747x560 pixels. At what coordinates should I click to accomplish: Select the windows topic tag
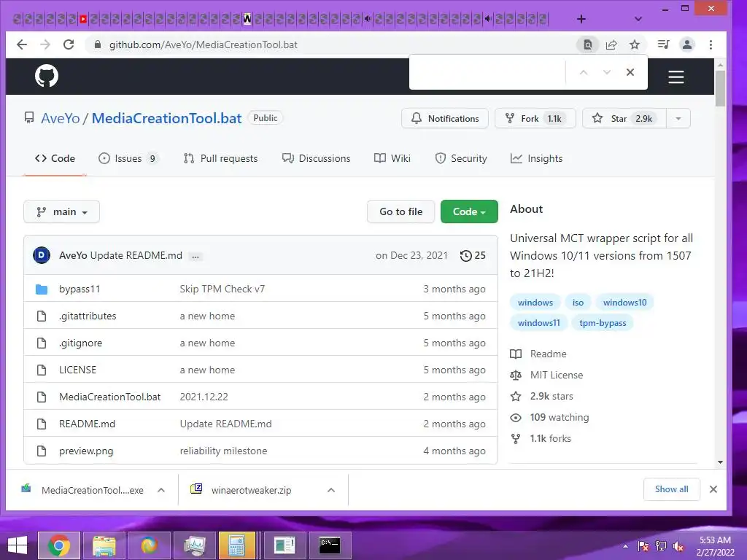(535, 303)
